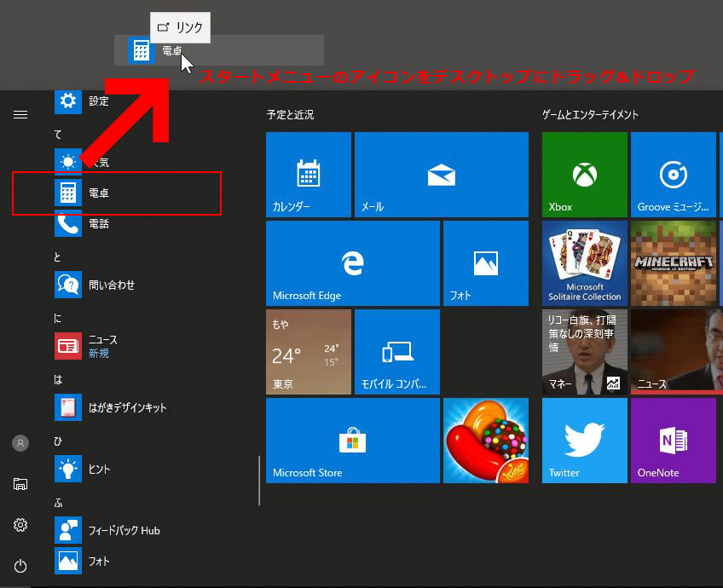Open the Microsoft Store tile

tap(352, 441)
